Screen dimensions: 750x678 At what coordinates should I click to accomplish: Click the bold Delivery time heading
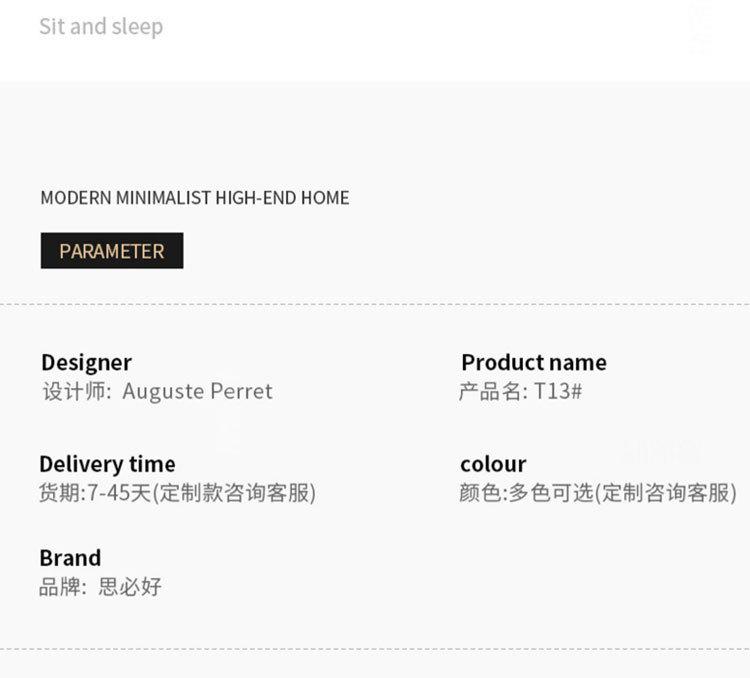tap(107, 464)
